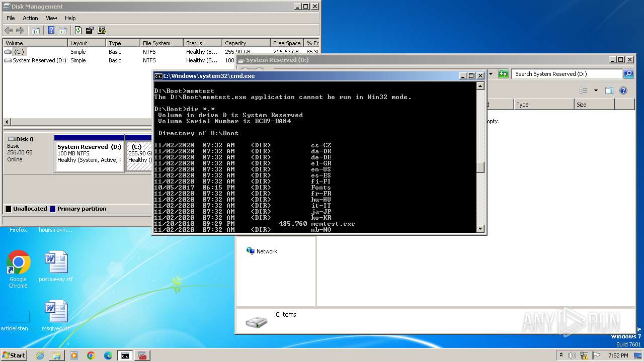Viewport: 644px width, 362px height.
Task: Open Windows Media Player from the taskbar
Action: pos(74,355)
